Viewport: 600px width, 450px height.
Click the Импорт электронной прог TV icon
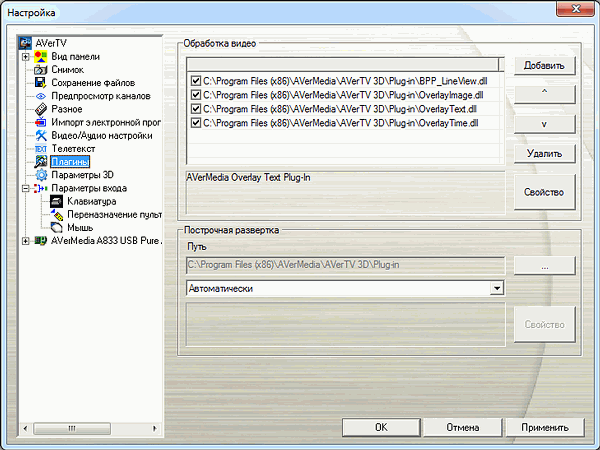(41, 122)
